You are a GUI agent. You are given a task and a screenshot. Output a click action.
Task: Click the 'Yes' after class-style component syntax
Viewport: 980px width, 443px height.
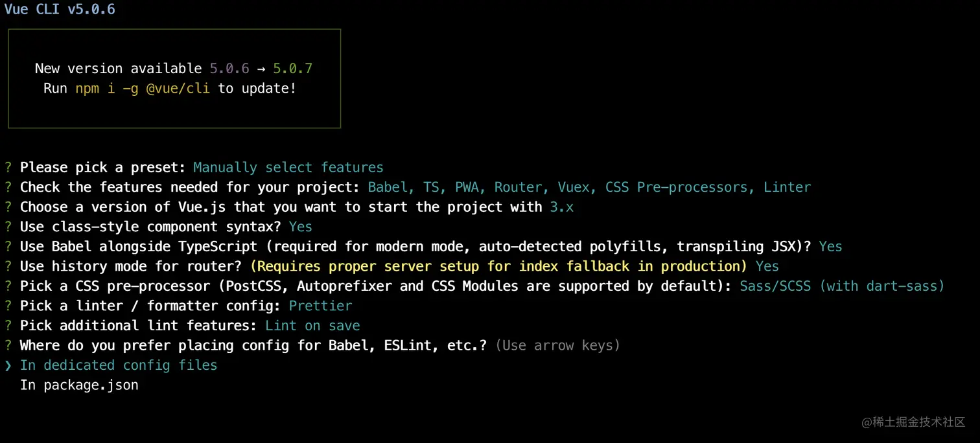click(x=300, y=227)
